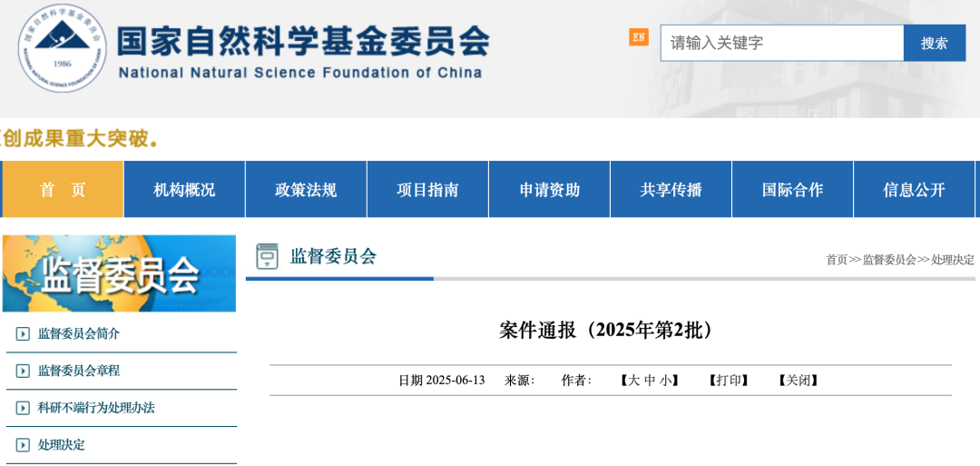The height and width of the screenshot is (466, 980).
Task: Click arrow icon beside 处理决定
Action: pos(23,445)
